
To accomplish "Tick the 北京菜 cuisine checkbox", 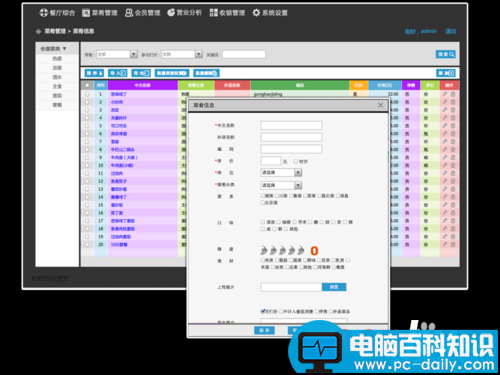I will (x=263, y=202).
